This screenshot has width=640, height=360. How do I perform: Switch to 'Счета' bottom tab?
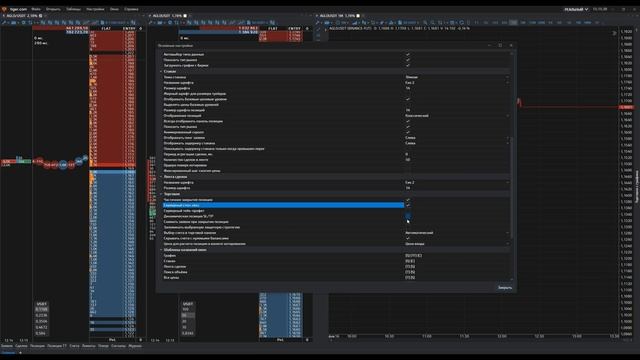click(x=74, y=346)
